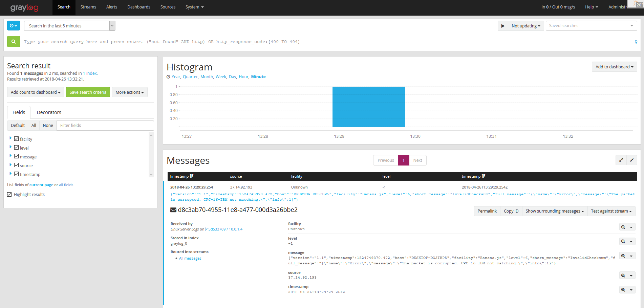Uncheck the message field checkbox
Viewport: 644px width, 308px height.
pyautogui.click(x=16, y=156)
